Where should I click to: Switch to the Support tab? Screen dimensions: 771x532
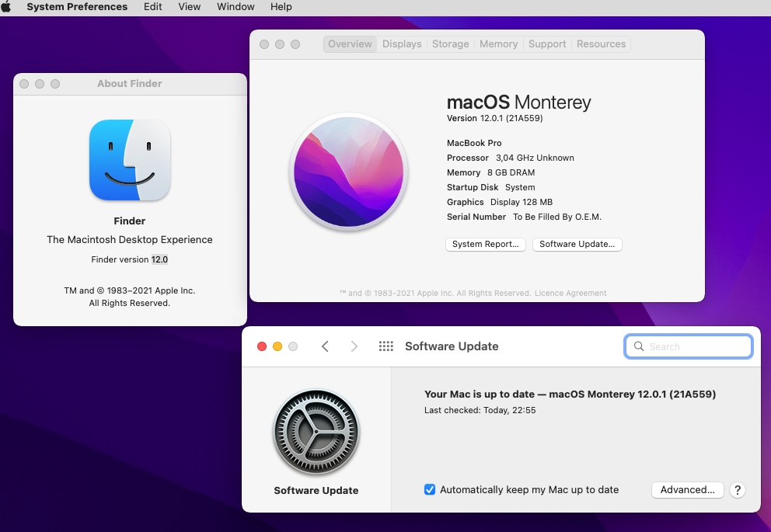click(x=547, y=44)
